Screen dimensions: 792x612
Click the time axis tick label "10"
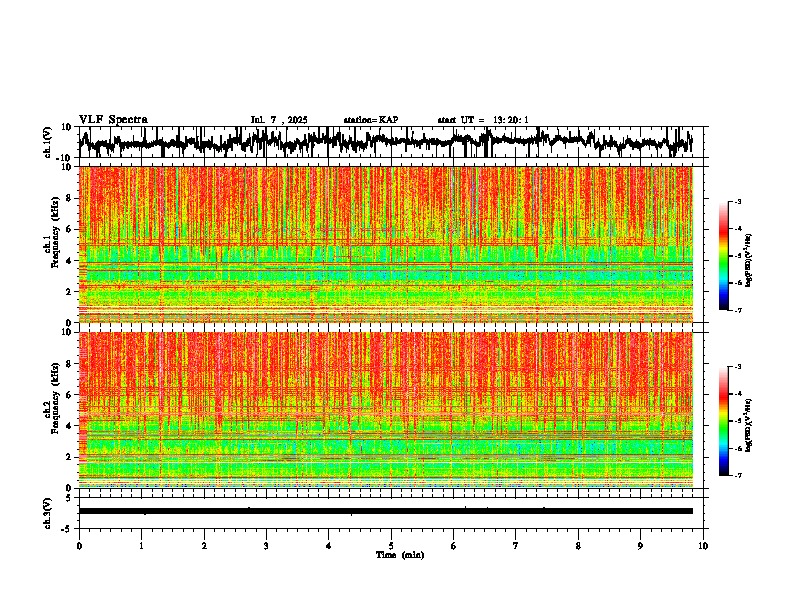pos(703,546)
